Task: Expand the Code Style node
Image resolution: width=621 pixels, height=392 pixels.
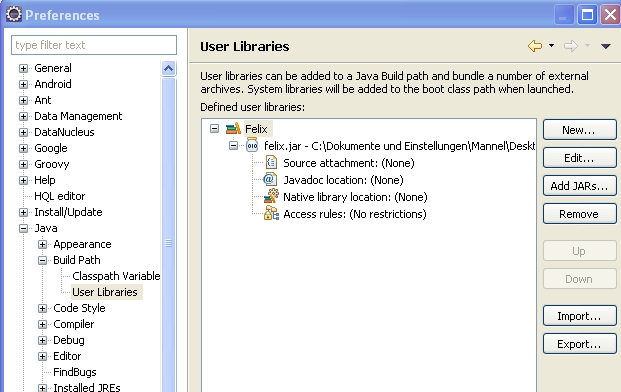Action: coord(42,308)
